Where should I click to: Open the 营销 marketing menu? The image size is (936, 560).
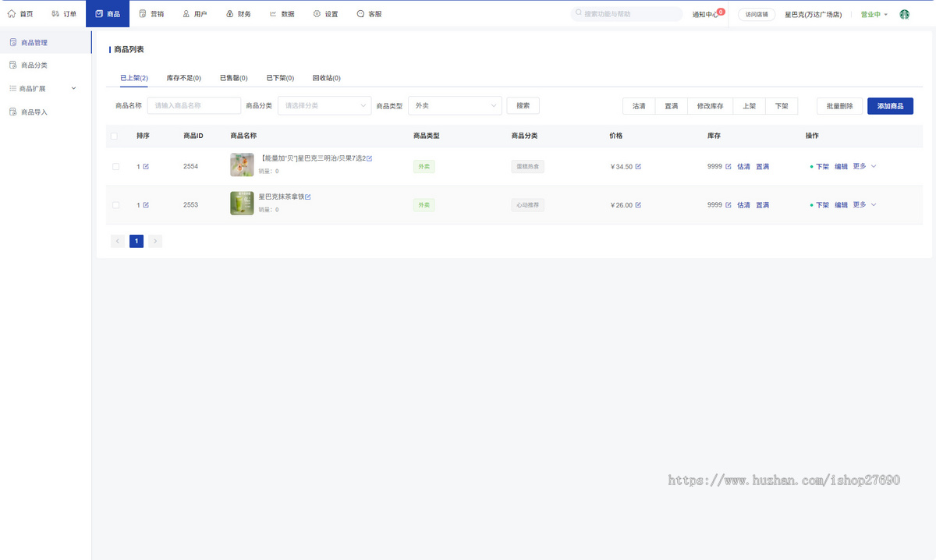tap(151, 14)
